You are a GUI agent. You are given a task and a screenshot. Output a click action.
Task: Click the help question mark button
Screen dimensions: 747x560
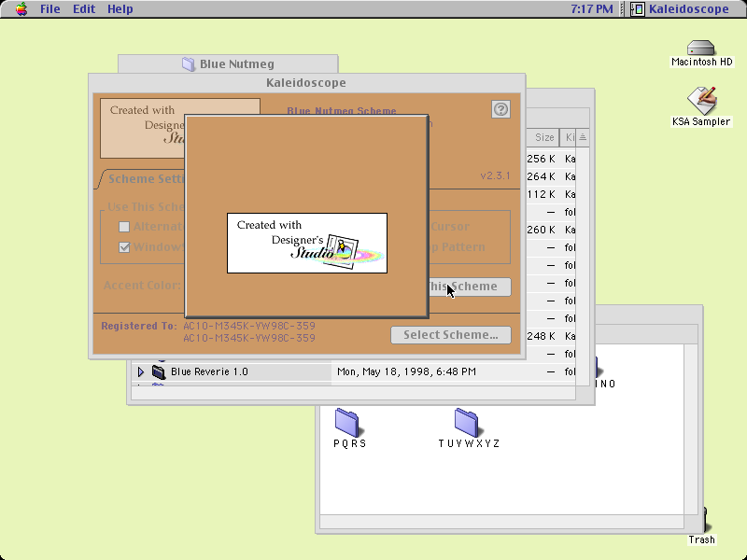[500, 109]
